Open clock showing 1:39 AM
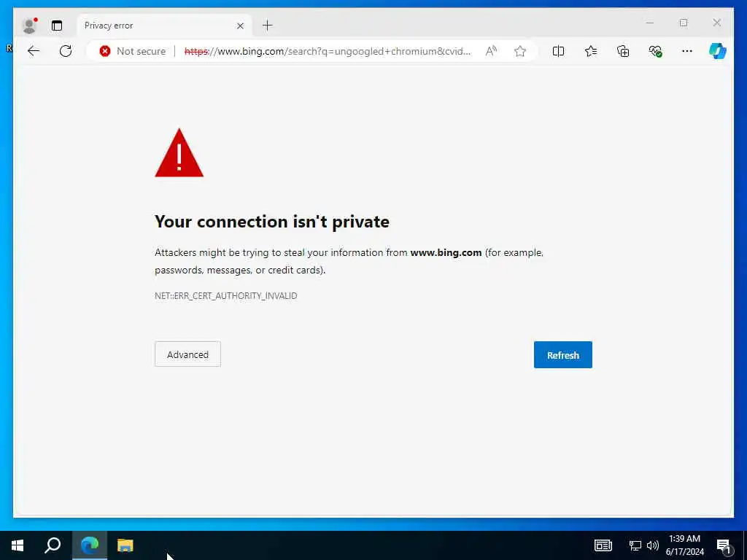The height and width of the screenshot is (560, 747). (684, 545)
